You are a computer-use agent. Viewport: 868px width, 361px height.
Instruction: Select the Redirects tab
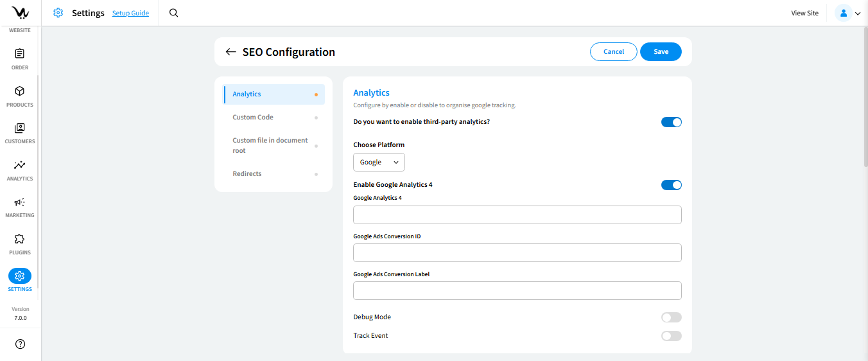[x=247, y=174]
